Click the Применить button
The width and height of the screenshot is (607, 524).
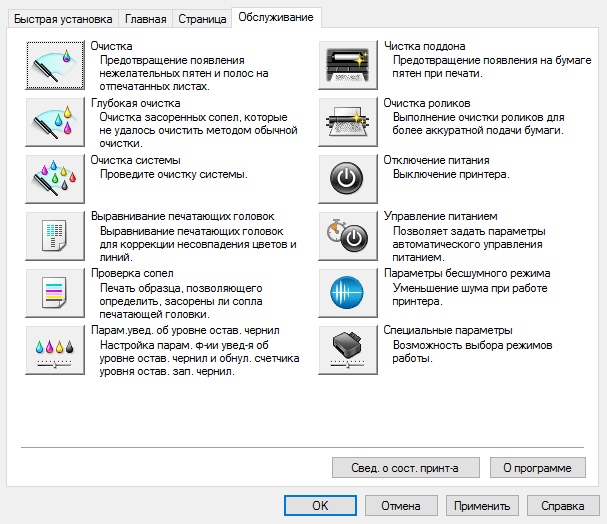point(482,505)
